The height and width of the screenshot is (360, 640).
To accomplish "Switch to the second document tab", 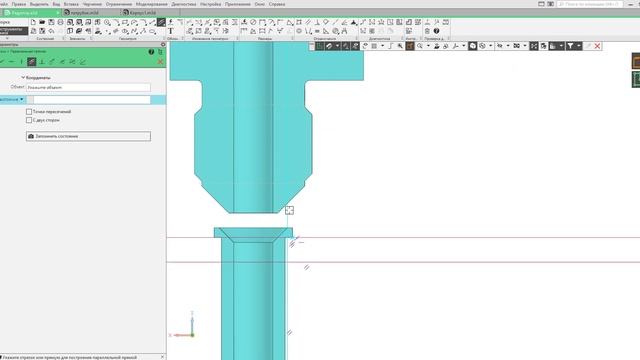I will pos(92,13).
